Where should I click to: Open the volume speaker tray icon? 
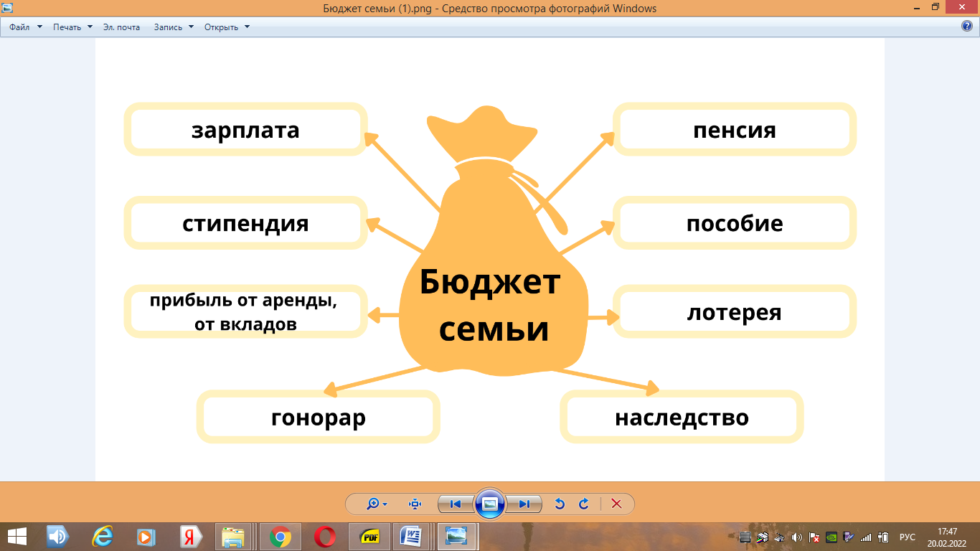(796, 537)
